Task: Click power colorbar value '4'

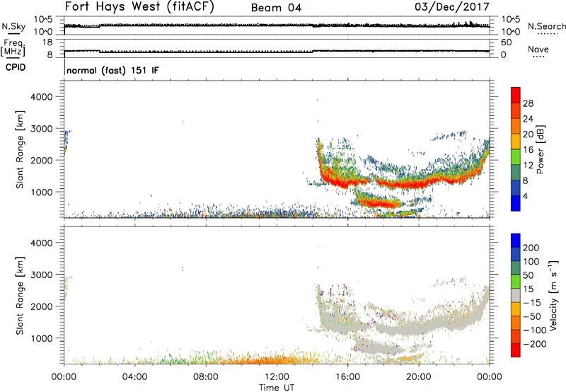Action: coord(525,196)
